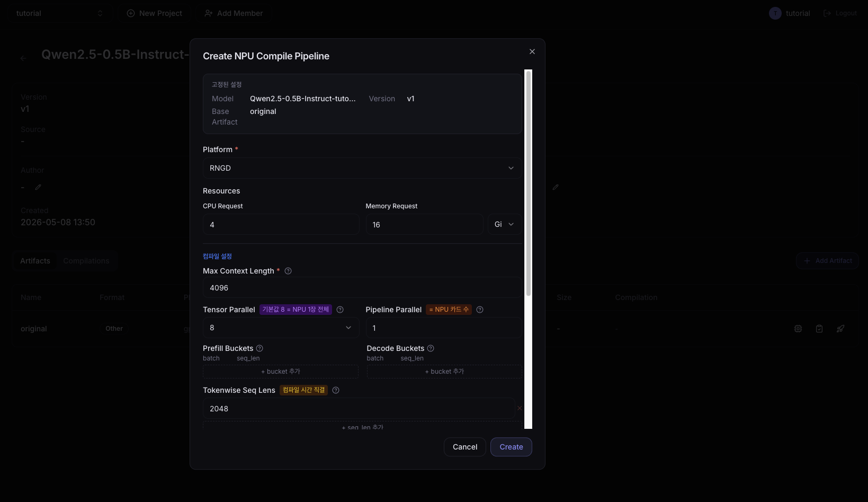This screenshot has width=868, height=502.
Task: Click the 기본값 8 = NPU 1장 전체 badge
Action: tap(296, 310)
